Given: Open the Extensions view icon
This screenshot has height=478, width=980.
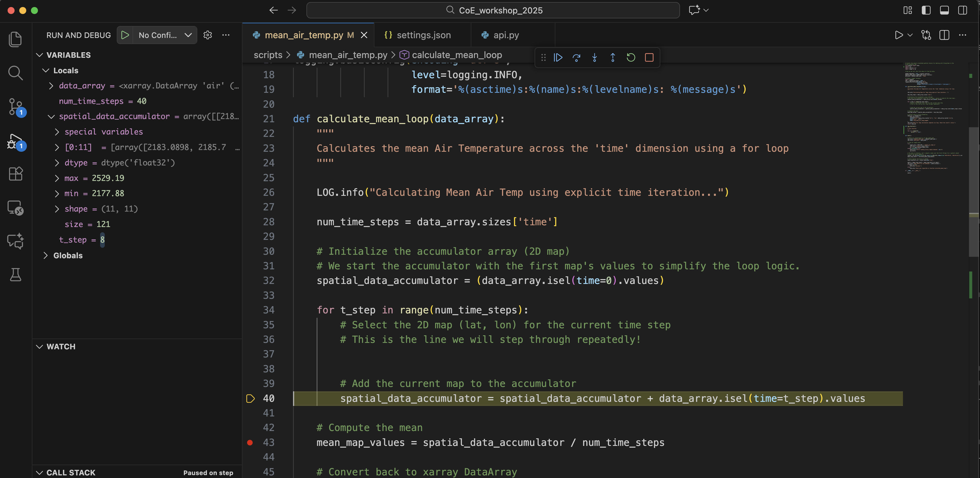Looking at the screenshot, I should 15,174.
